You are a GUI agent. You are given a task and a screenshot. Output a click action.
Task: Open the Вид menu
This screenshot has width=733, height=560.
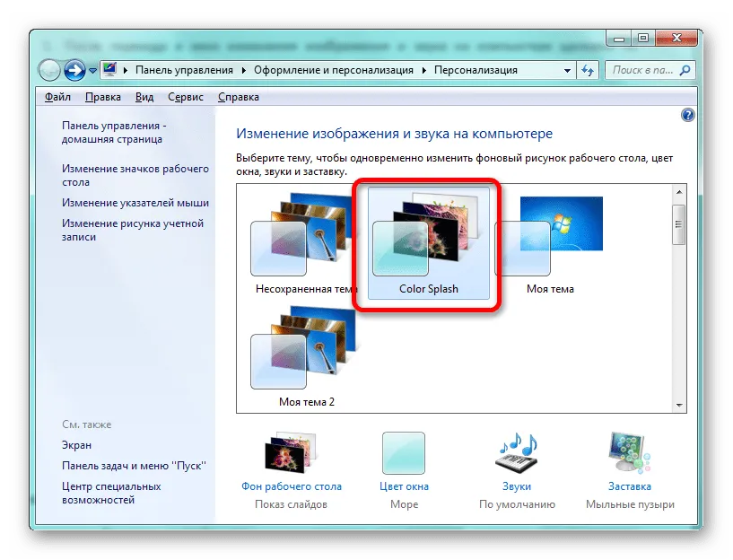click(x=144, y=97)
